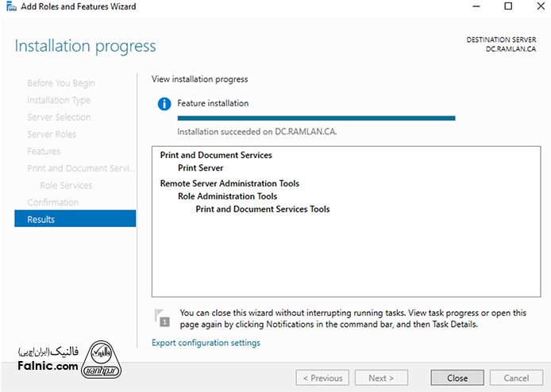Image resolution: width=551 pixels, height=392 pixels.
Task: Open the Installation Type step
Action: point(59,101)
